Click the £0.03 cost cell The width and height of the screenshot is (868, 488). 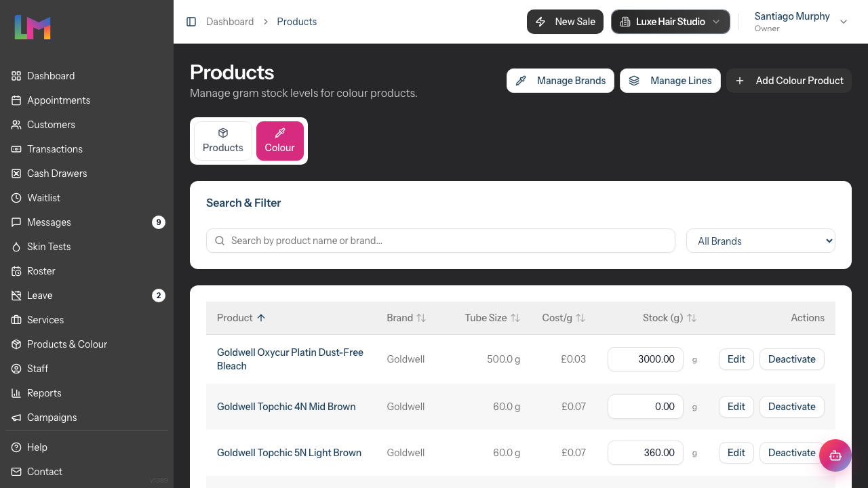click(574, 359)
